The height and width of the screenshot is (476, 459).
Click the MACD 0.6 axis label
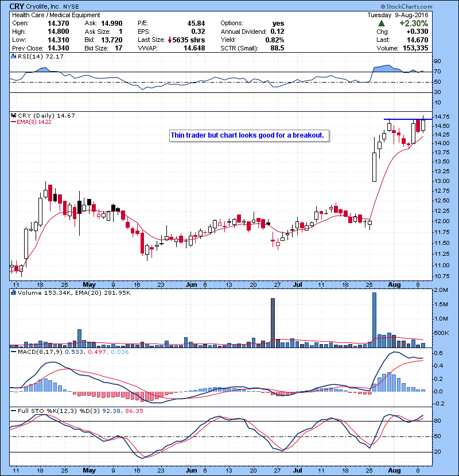click(438, 353)
